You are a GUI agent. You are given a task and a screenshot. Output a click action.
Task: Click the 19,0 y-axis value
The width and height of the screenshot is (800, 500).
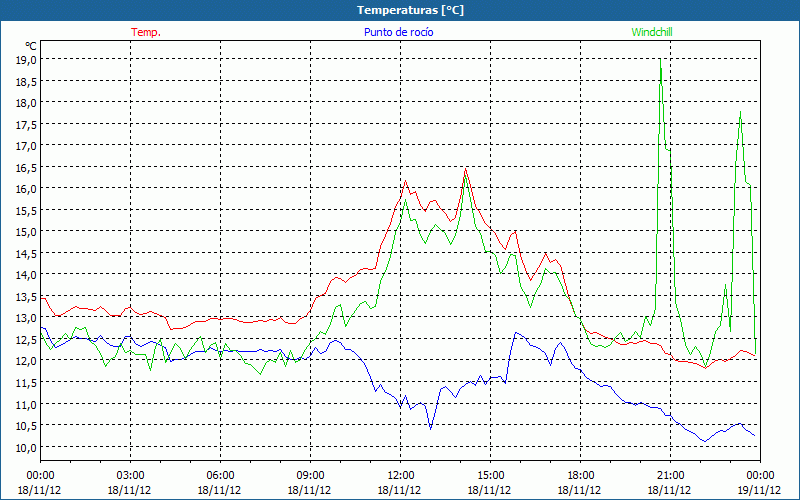coord(27,60)
